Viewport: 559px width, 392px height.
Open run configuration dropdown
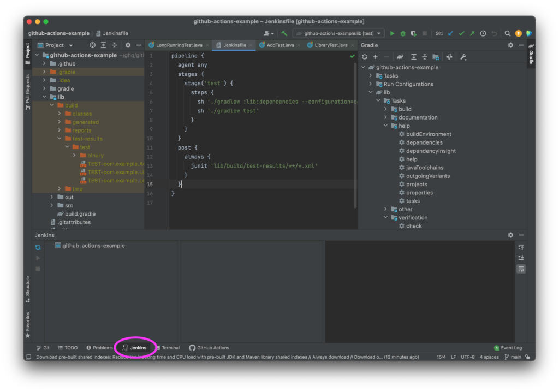338,33
